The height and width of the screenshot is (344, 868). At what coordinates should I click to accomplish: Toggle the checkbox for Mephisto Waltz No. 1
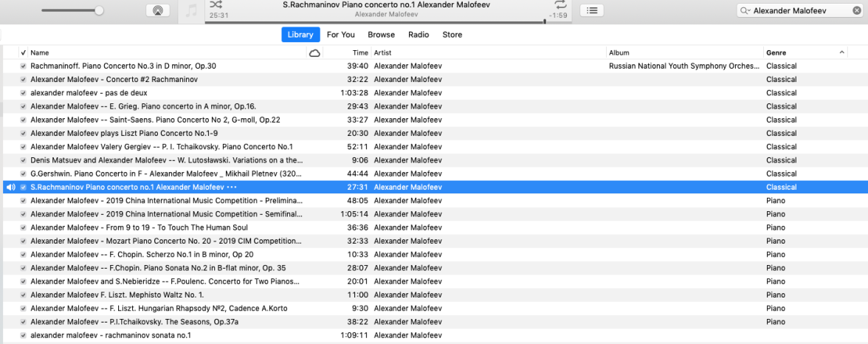pyautogui.click(x=24, y=295)
